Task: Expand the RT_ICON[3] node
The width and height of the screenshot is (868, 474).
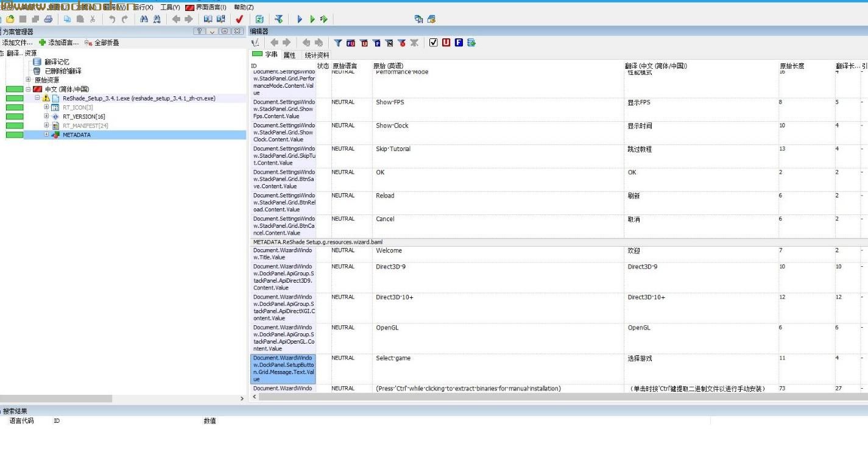Action: (x=46, y=107)
